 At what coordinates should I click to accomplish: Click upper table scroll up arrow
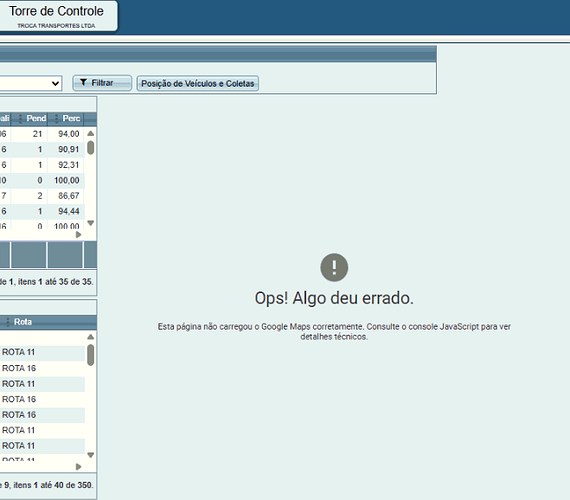(x=91, y=133)
